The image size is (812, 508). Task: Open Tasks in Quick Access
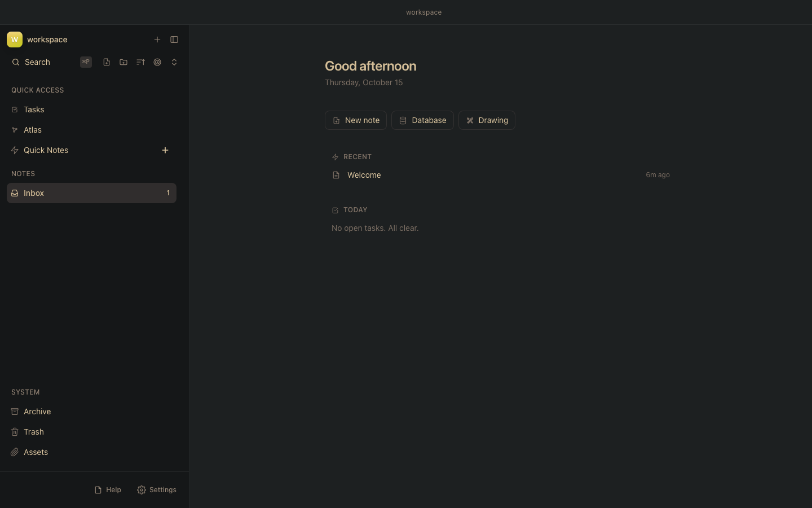coord(91,110)
